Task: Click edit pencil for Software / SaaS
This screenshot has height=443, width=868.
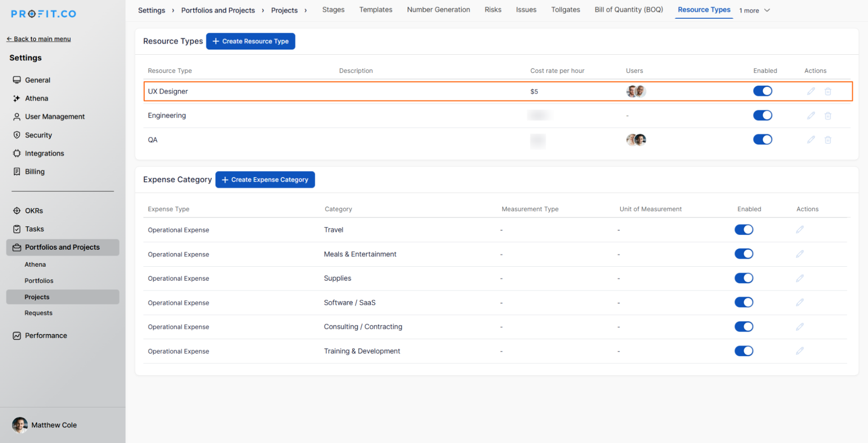Action: [799, 303]
